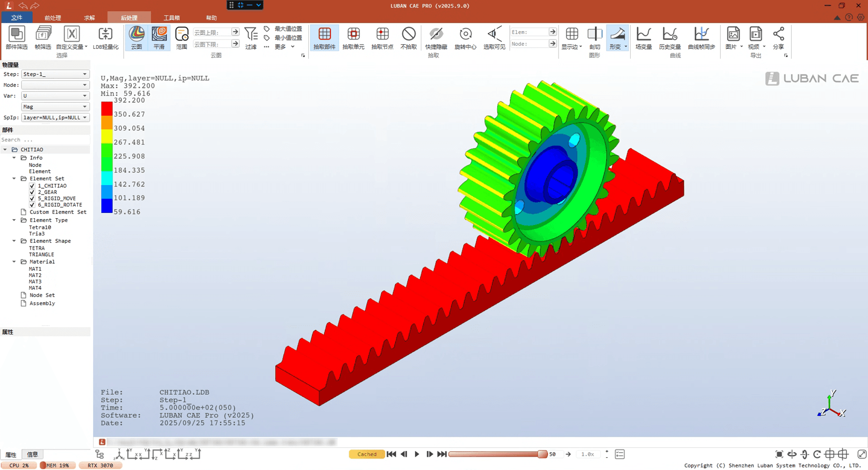
Task: Click the animation frame slider track
Action: (494, 454)
